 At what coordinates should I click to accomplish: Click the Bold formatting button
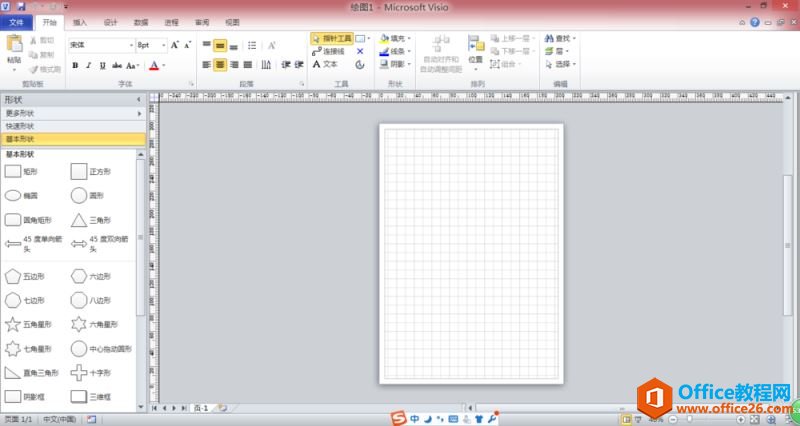point(76,65)
